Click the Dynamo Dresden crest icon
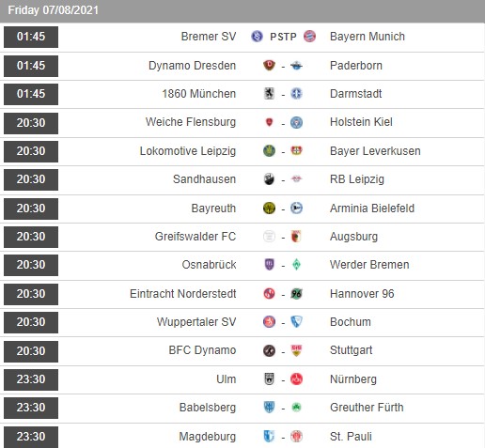485x448 pixels. pos(269,66)
